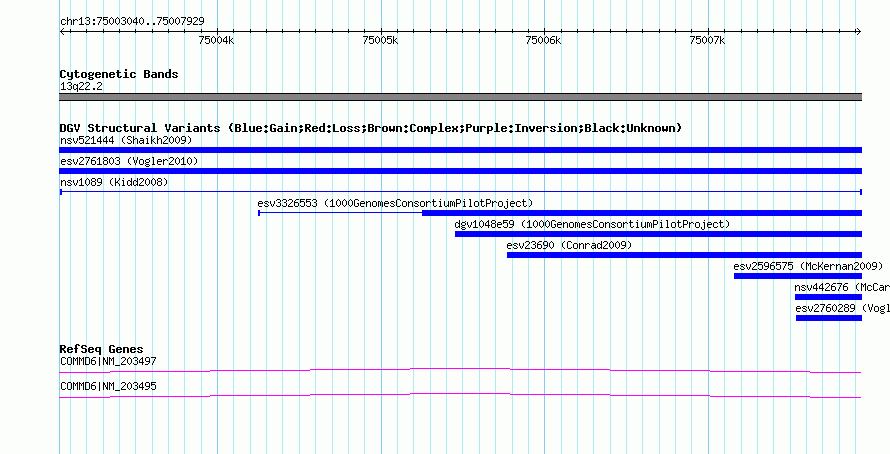Click the esv3326553 variant thick bar
This screenshot has height=454, width=890.
pyautogui.click(x=642, y=213)
